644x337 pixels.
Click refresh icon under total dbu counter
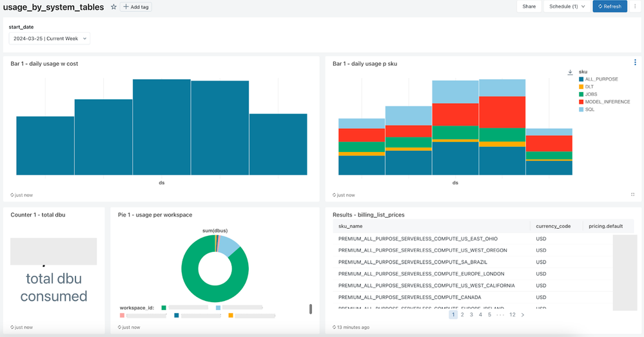[12, 327]
